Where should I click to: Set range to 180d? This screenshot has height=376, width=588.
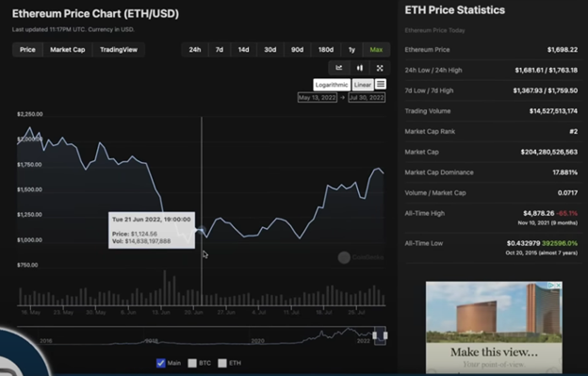click(326, 50)
